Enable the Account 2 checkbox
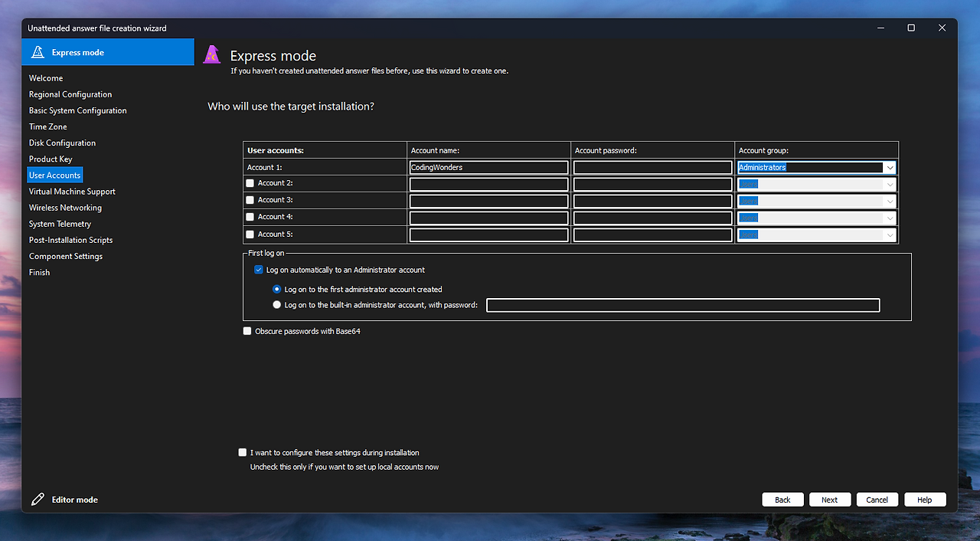Viewport: 980px width, 541px height. 250,183
